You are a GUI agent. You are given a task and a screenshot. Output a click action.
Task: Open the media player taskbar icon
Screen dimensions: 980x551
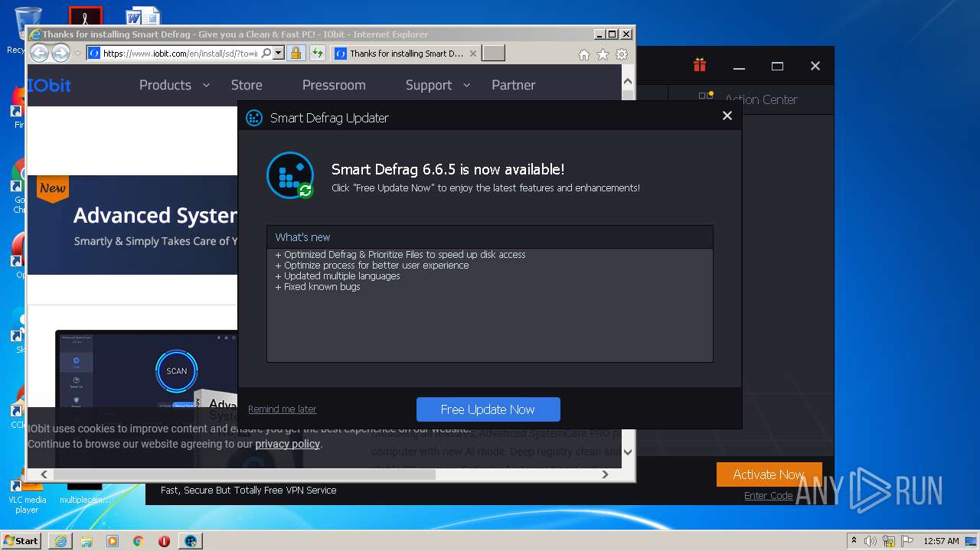(113, 541)
